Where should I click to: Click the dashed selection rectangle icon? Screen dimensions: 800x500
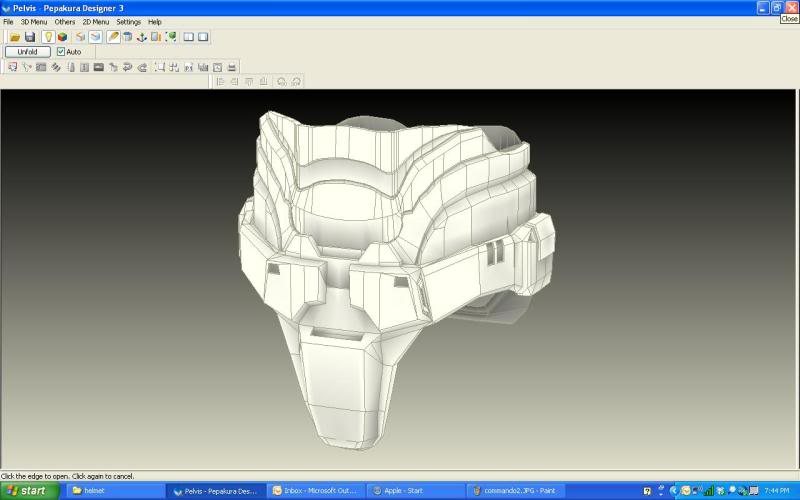160,67
